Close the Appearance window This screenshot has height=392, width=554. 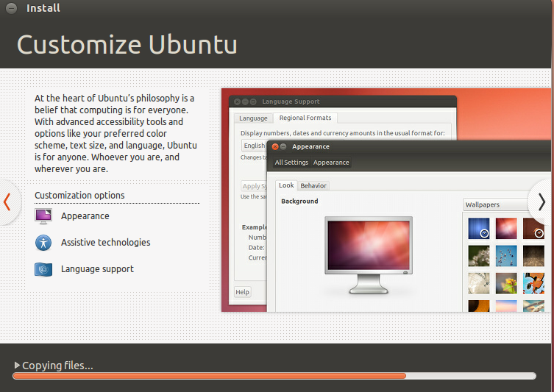275,146
